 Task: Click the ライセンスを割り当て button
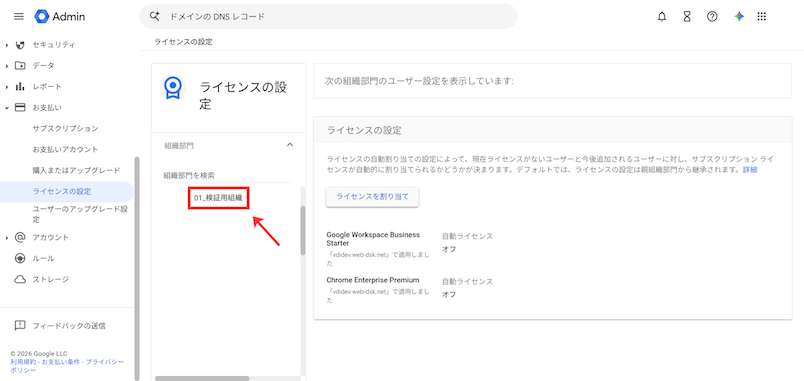372,197
